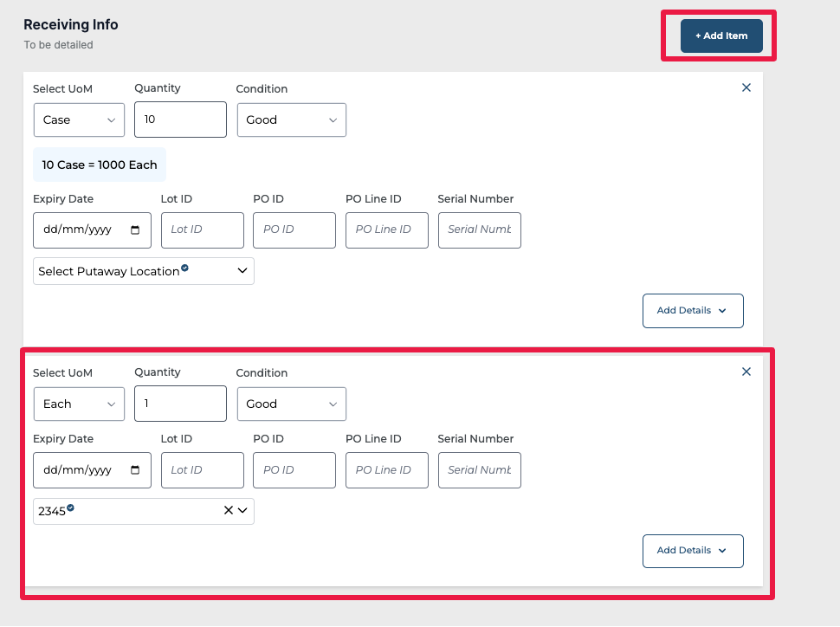Expand Add Details for the second item

click(692, 551)
